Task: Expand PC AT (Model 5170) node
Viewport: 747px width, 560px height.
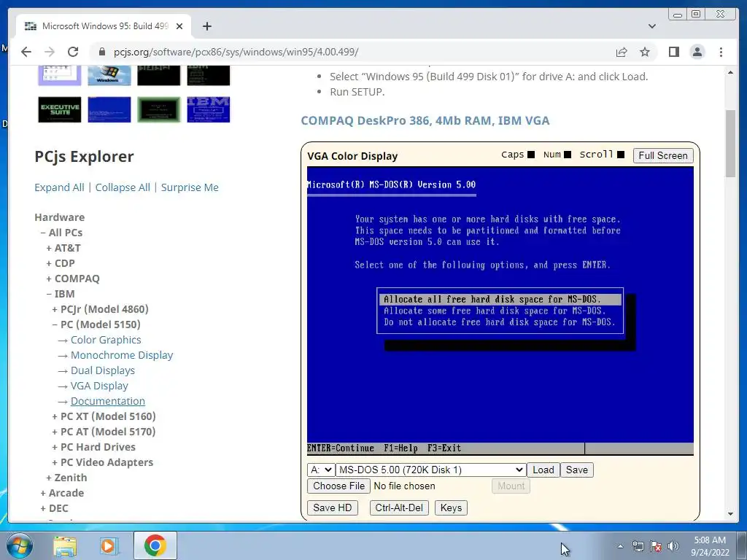Action: pos(104,432)
